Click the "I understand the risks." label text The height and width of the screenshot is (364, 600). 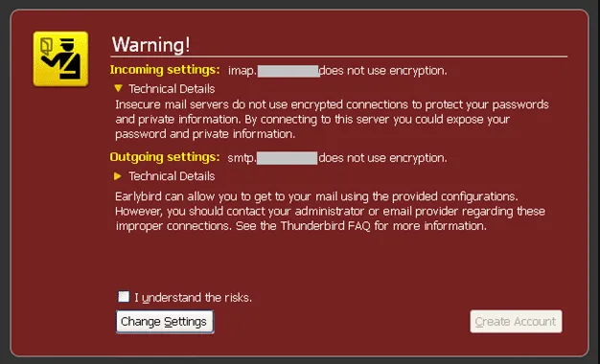(x=194, y=298)
